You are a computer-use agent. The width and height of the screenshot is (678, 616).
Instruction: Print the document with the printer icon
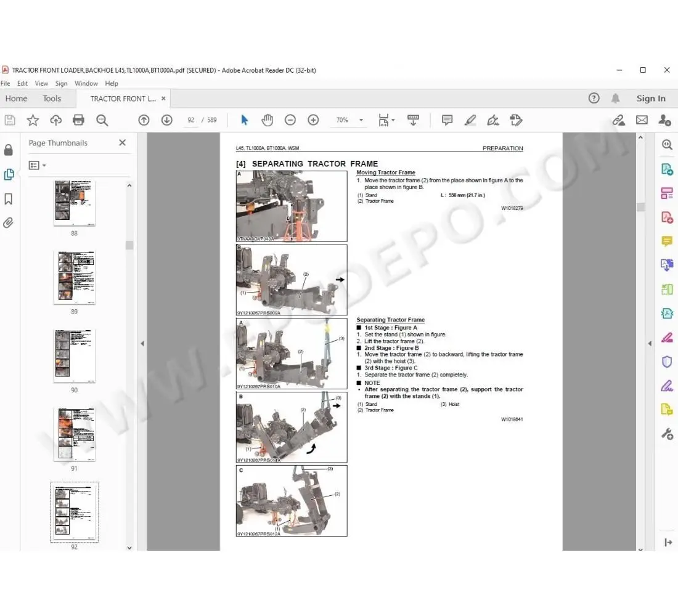click(x=79, y=120)
